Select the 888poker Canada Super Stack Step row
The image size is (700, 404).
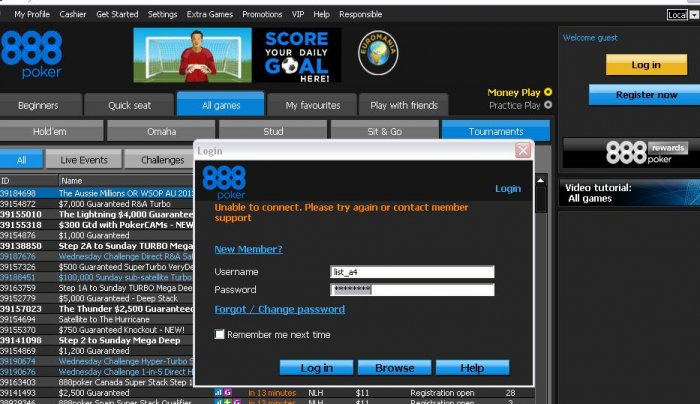(97, 382)
